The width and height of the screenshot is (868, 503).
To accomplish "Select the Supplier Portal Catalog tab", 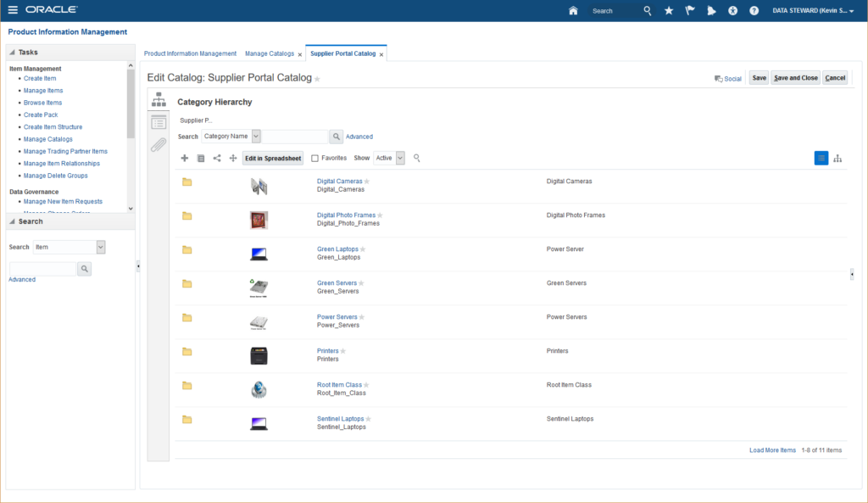I will pos(342,53).
